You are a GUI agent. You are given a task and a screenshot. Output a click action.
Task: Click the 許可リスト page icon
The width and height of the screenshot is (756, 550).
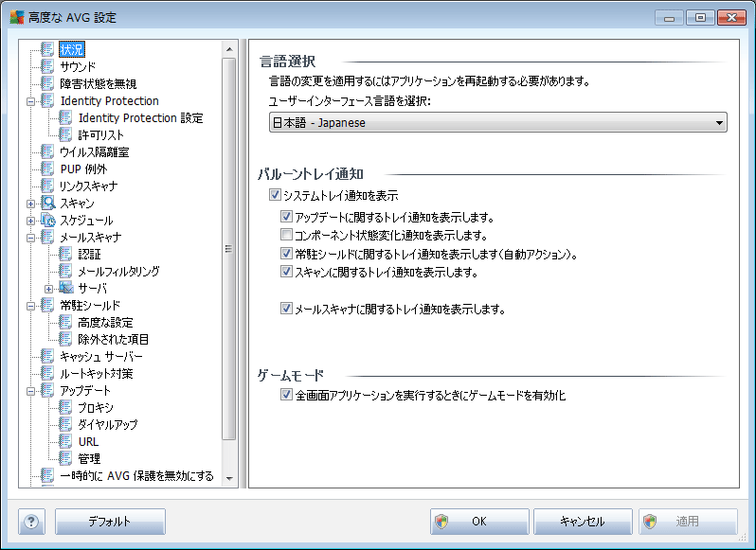65,134
